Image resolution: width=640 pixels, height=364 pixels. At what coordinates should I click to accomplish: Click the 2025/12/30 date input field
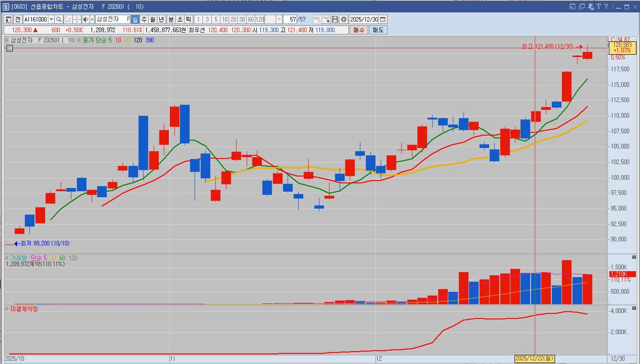pyautogui.click(x=364, y=19)
